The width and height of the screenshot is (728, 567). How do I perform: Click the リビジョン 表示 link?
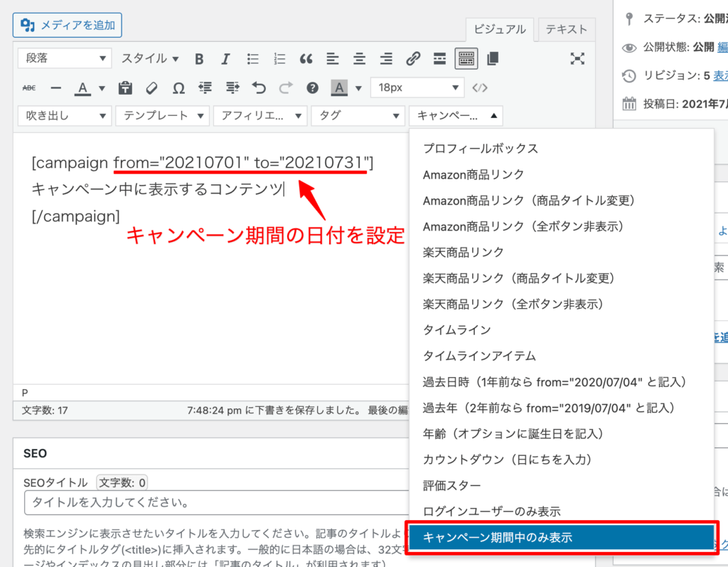click(x=721, y=75)
